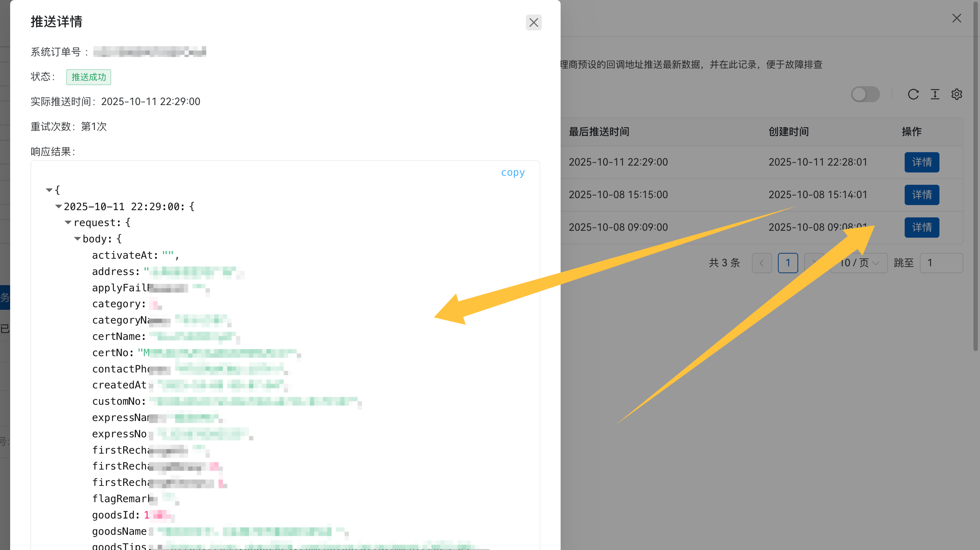Click the refresh icon in table toolbar

(913, 95)
